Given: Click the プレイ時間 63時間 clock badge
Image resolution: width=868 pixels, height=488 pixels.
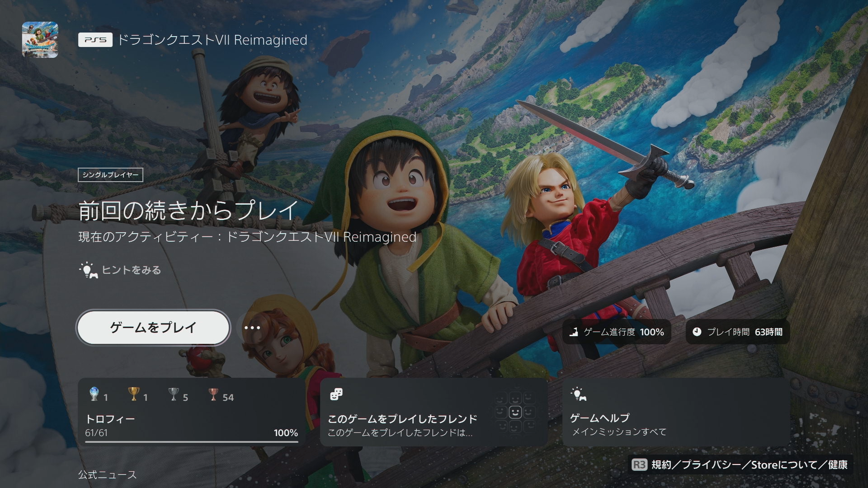Looking at the screenshot, I should coord(737,332).
